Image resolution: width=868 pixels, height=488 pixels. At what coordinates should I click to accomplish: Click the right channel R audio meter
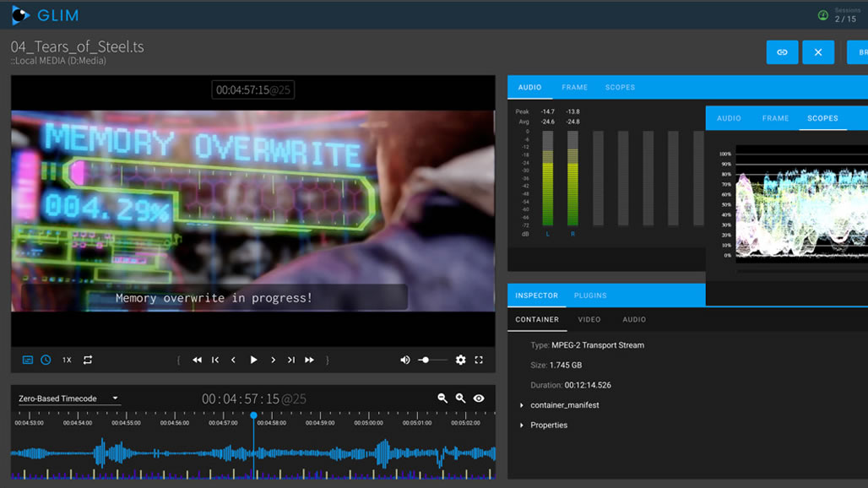click(573, 178)
